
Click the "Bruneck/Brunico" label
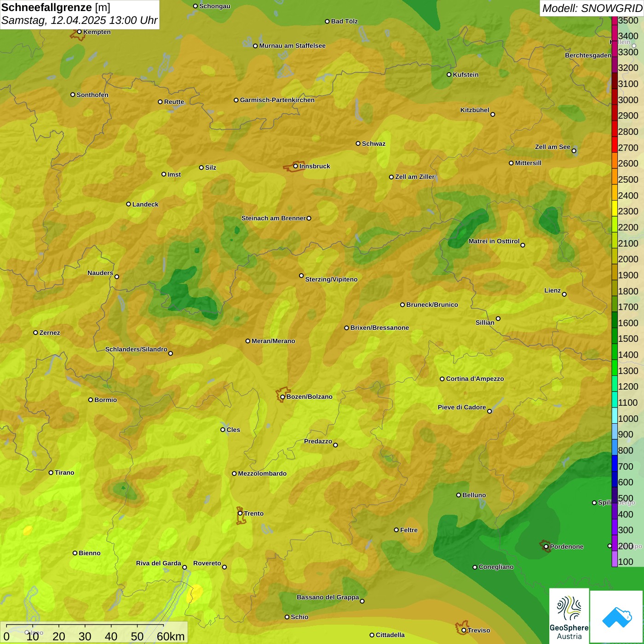pos(432,305)
